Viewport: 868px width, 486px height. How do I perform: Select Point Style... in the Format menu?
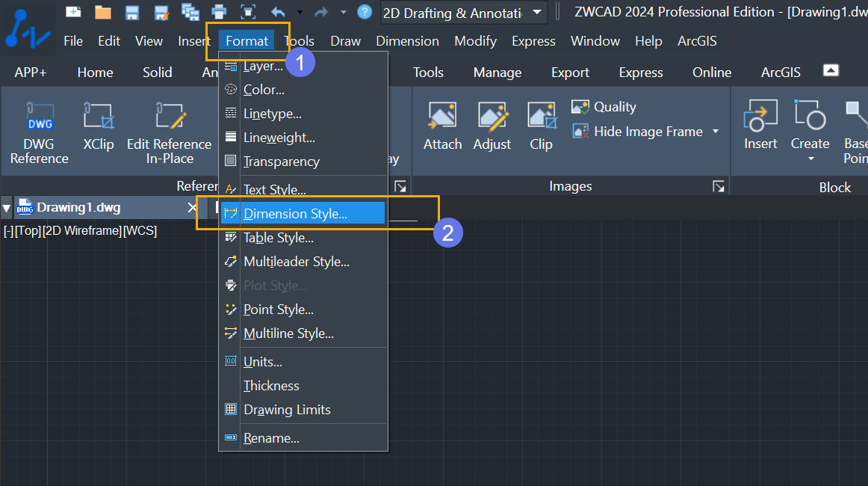[303, 310]
